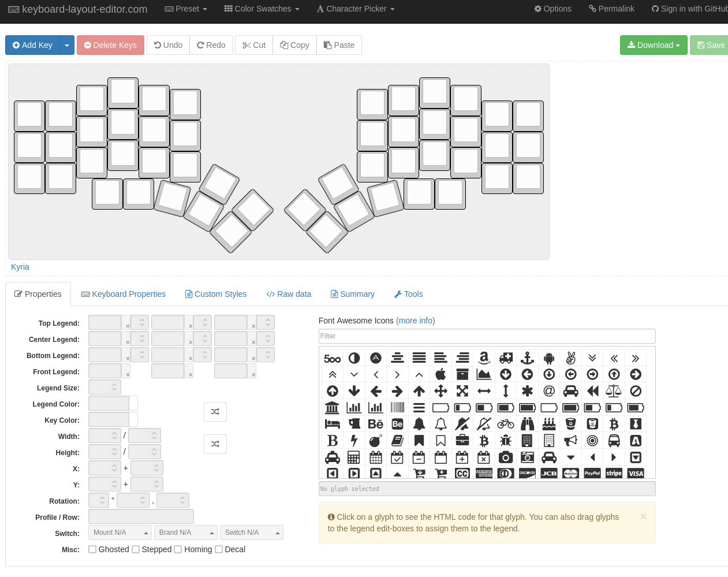Enable the Ghosted checkbox
This screenshot has height=577, width=728.
(x=92, y=549)
